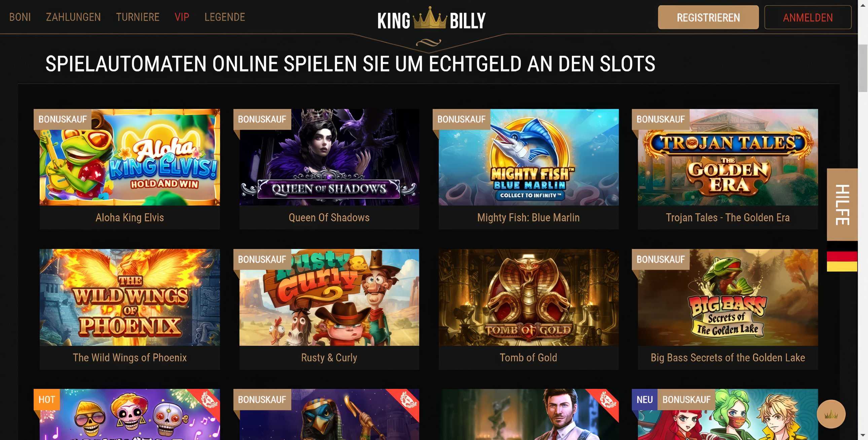868x440 pixels.
Task: Open the Tomb of Gold game thumbnail
Action: [528, 297]
